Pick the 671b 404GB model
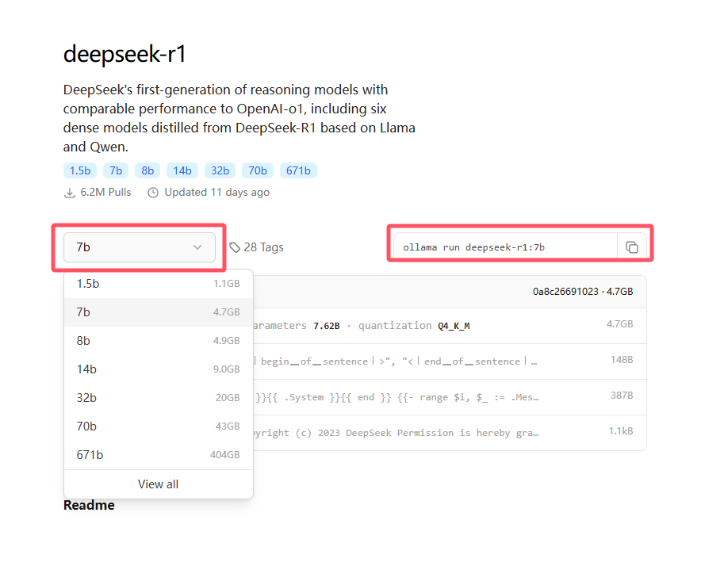Viewport: 728px width, 566px height. 159,455
